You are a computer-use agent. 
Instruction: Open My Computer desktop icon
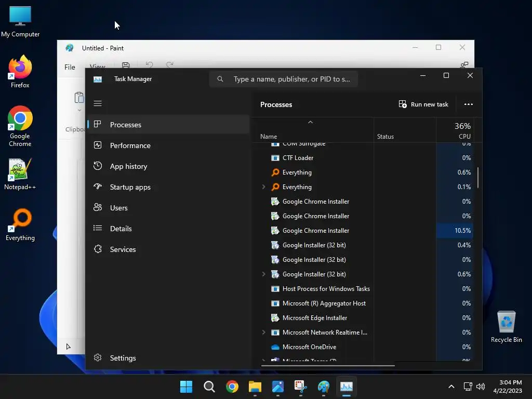click(20, 21)
